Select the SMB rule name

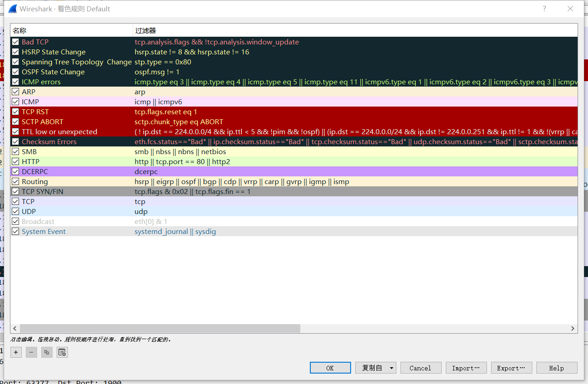click(29, 151)
